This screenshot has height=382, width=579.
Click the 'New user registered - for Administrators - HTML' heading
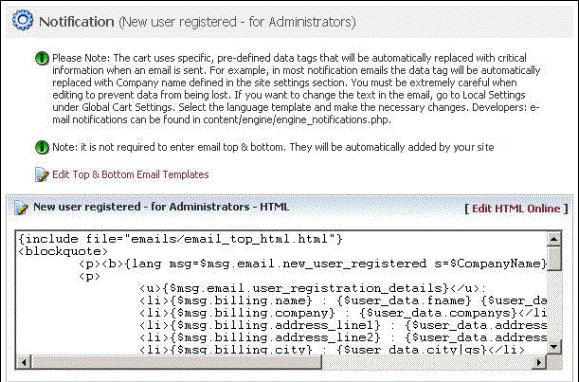pos(161,207)
